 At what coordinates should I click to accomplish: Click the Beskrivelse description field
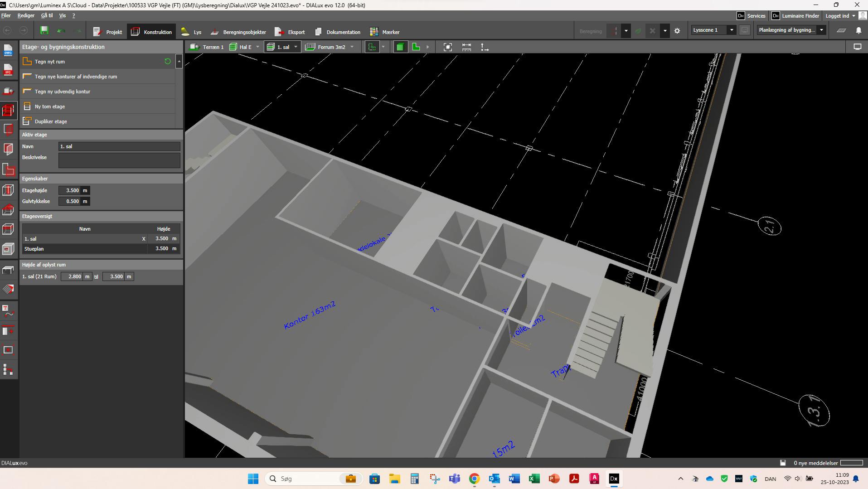point(119,160)
